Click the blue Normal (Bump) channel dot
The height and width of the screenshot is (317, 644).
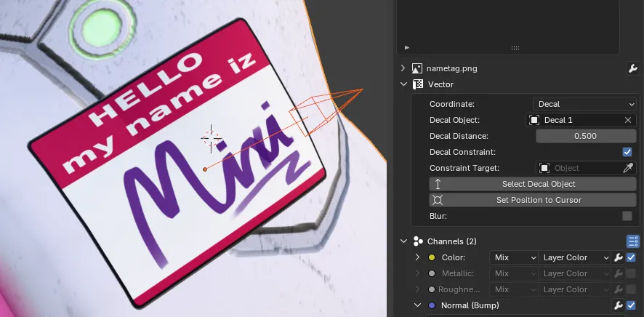click(432, 305)
